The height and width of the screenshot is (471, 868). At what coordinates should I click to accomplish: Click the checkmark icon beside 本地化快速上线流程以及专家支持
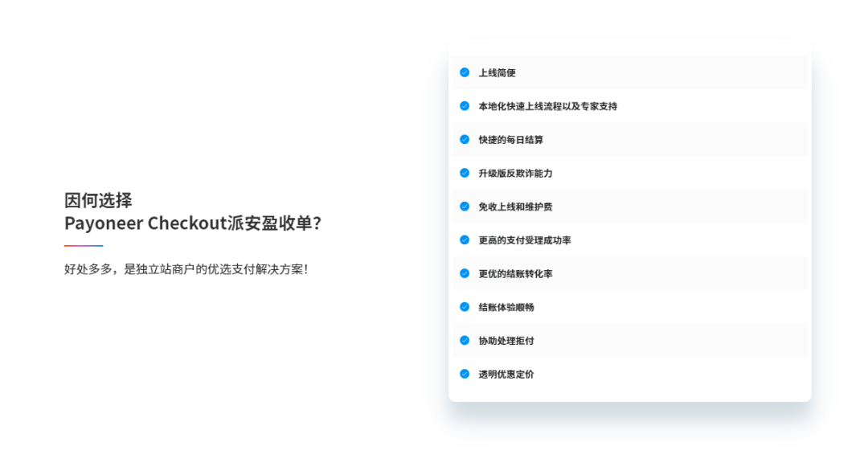[x=465, y=106]
